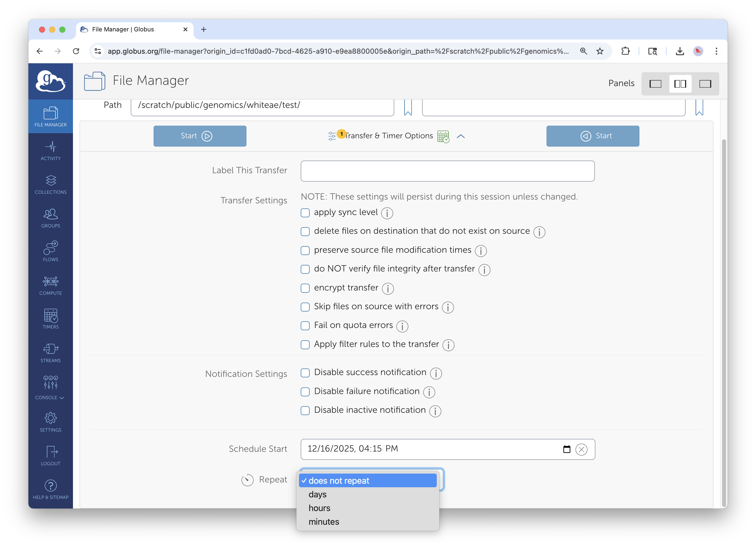Screen dimensions: 756x546
Task: Click info icon beside encrypt transfer
Action: [x=388, y=288]
